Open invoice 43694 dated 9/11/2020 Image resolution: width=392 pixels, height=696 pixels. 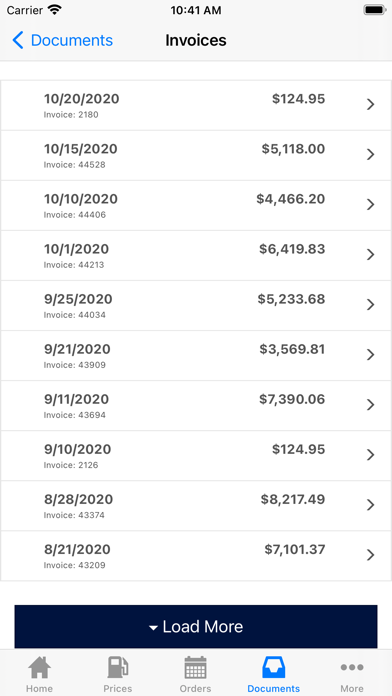click(196, 406)
